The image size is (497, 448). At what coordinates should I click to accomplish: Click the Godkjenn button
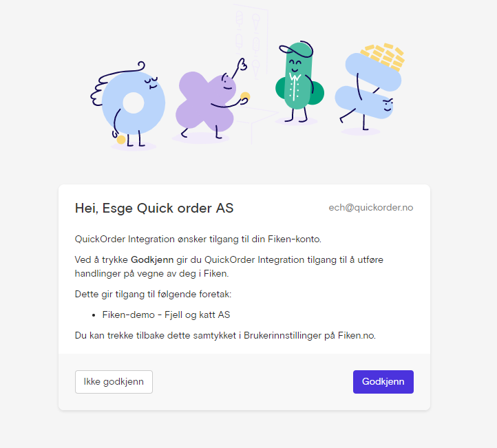point(383,382)
